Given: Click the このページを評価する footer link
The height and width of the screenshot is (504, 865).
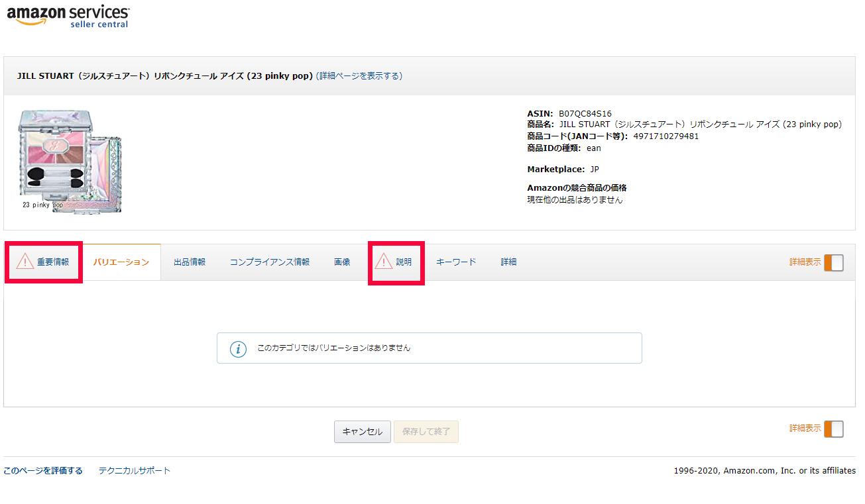Looking at the screenshot, I should (x=43, y=471).
